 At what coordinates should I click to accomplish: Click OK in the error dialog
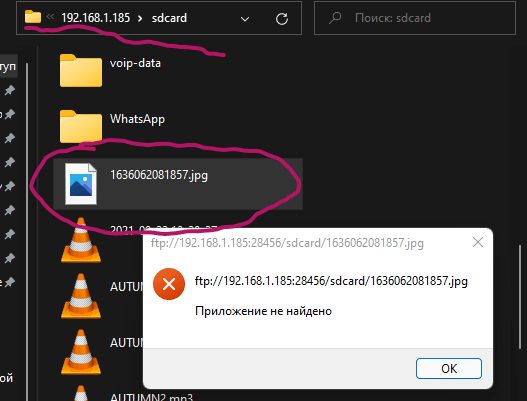449,368
